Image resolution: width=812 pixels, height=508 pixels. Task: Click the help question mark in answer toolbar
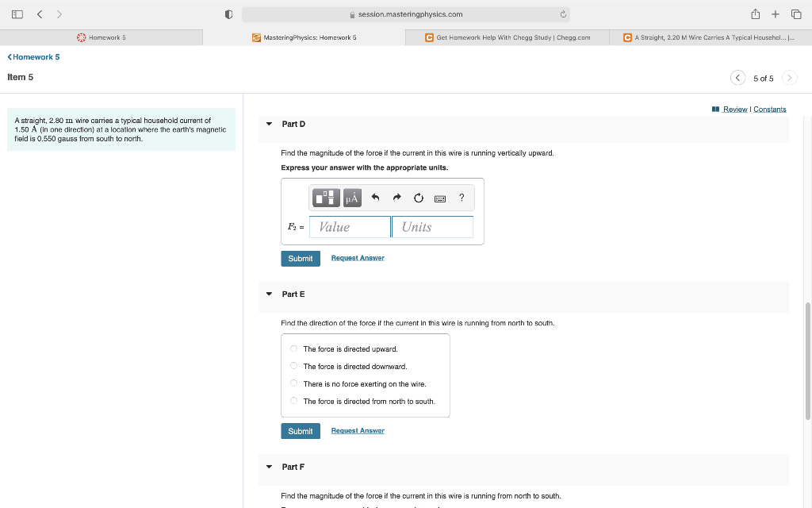(461, 197)
